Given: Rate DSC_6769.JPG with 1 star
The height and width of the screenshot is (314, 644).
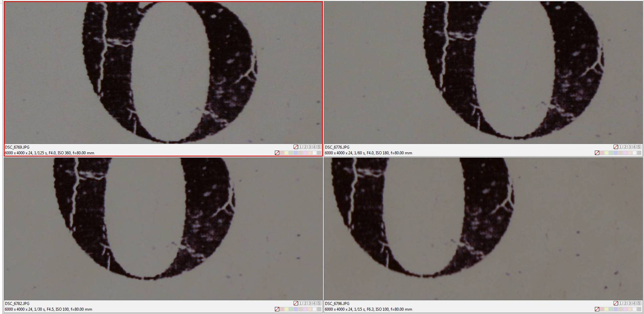Looking at the screenshot, I should (301, 147).
